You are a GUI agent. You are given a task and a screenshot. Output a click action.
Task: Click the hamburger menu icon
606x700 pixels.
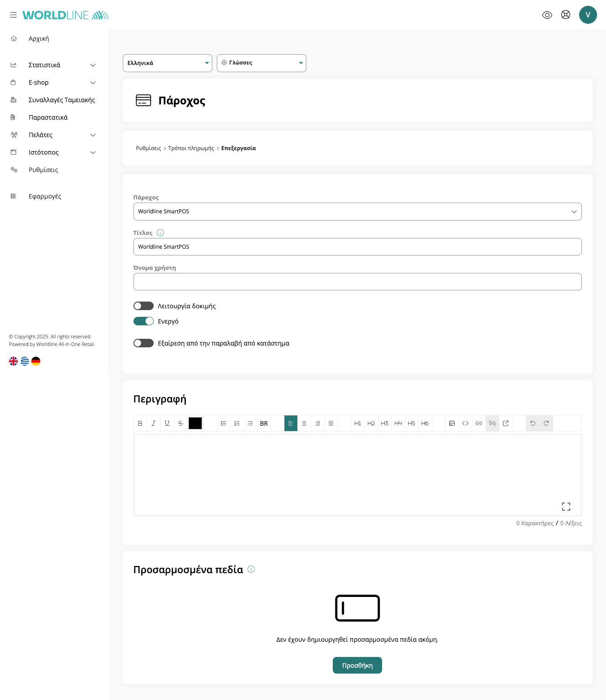click(x=13, y=15)
